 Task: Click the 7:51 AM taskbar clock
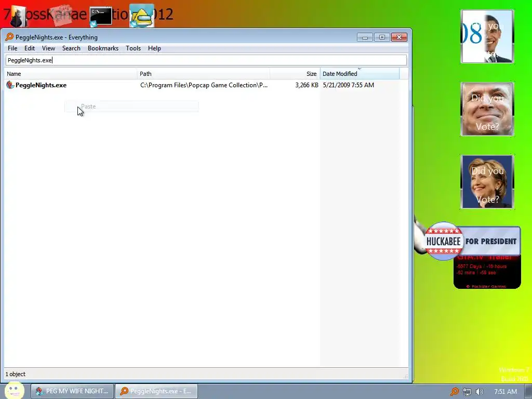(x=505, y=392)
